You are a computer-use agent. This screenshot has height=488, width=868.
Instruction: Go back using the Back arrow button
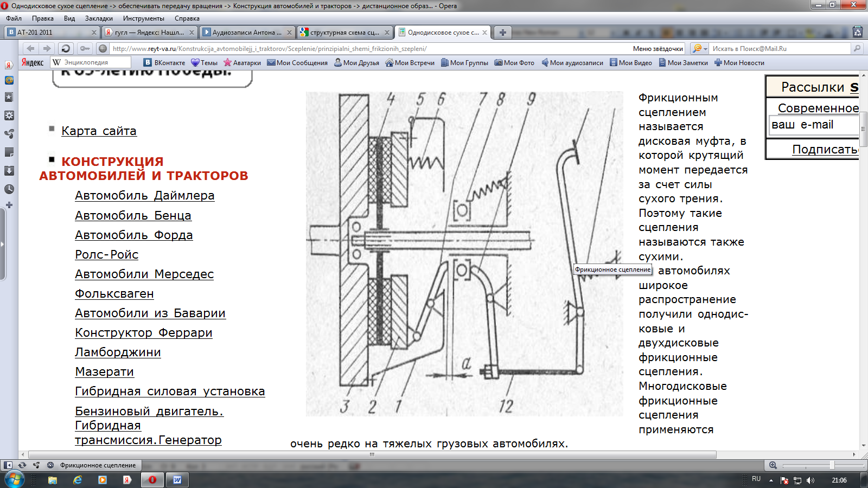pos(30,48)
